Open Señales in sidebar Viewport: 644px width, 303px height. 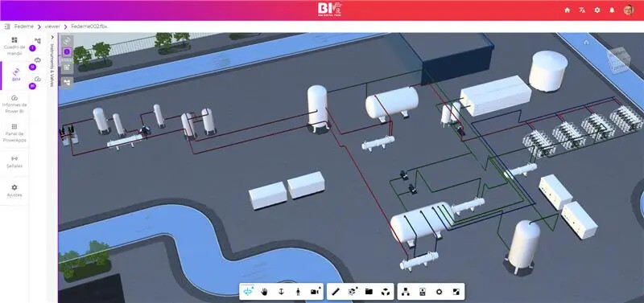[14, 162]
